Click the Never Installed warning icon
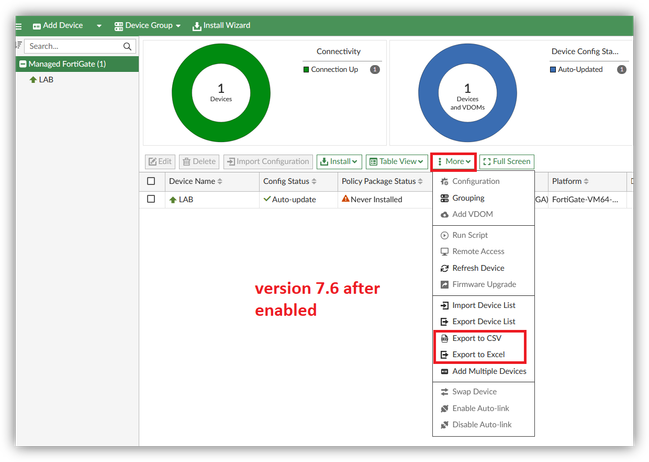This screenshot has height=462, width=649. [345, 199]
